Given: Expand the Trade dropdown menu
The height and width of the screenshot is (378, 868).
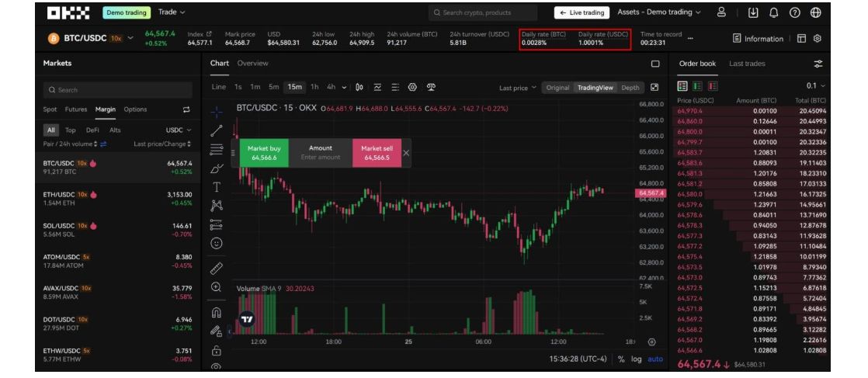Looking at the screenshot, I should [172, 12].
